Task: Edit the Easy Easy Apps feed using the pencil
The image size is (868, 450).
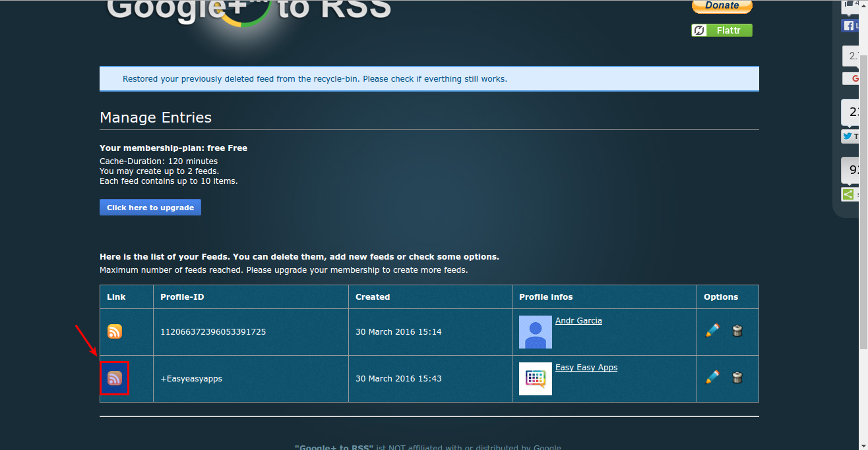Action: click(712, 378)
